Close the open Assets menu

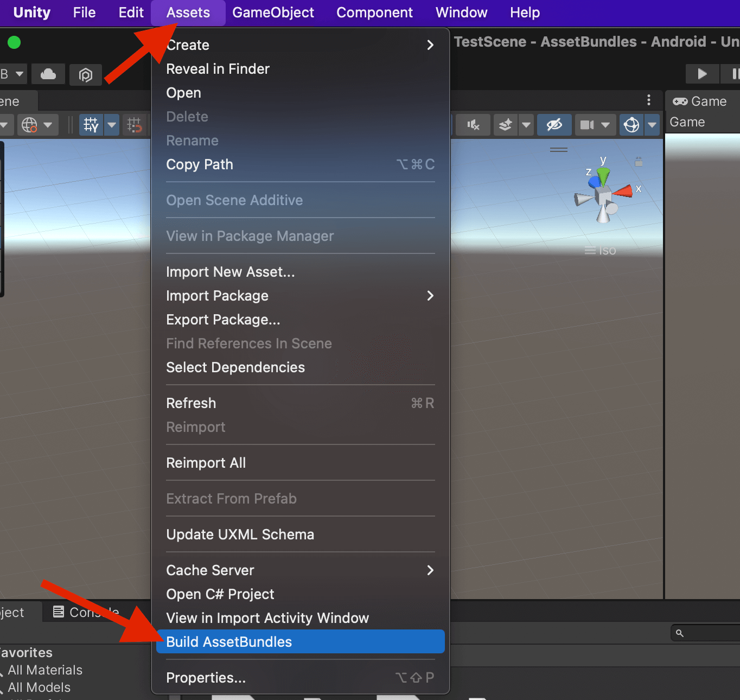188,12
